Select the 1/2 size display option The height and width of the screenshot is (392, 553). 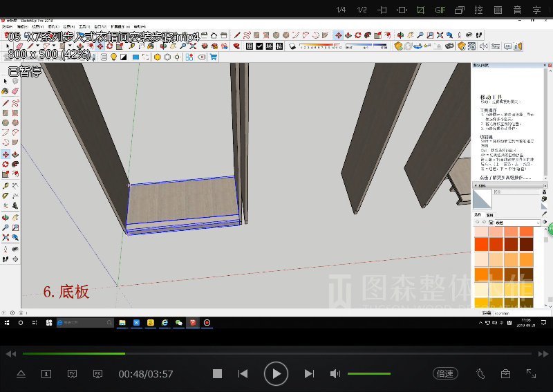coord(362,10)
